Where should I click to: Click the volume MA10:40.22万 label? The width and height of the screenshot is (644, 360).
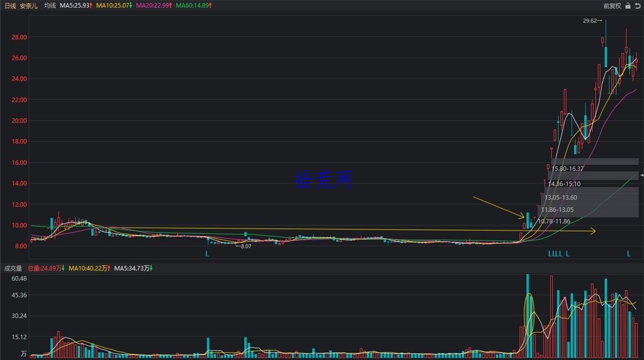(x=89, y=268)
